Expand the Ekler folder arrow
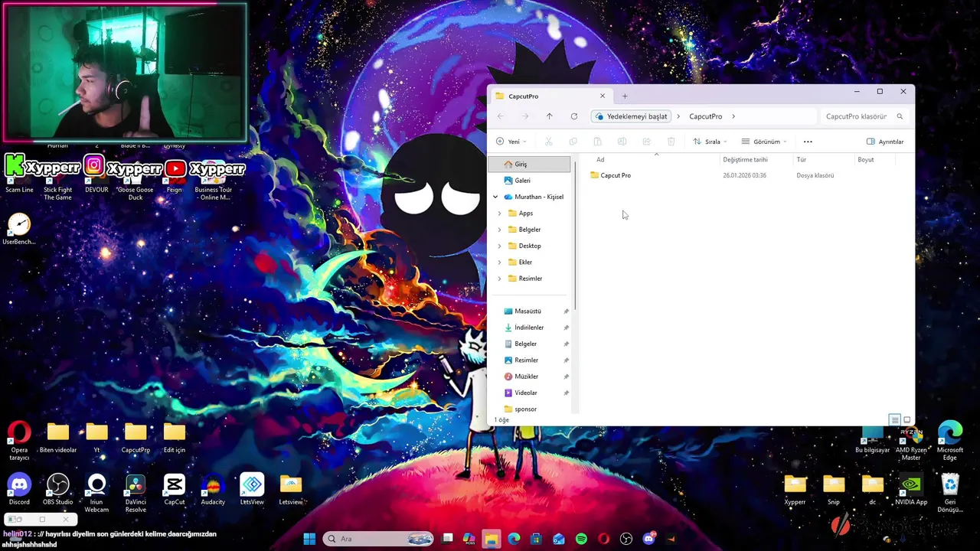The image size is (980, 551). tap(500, 262)
